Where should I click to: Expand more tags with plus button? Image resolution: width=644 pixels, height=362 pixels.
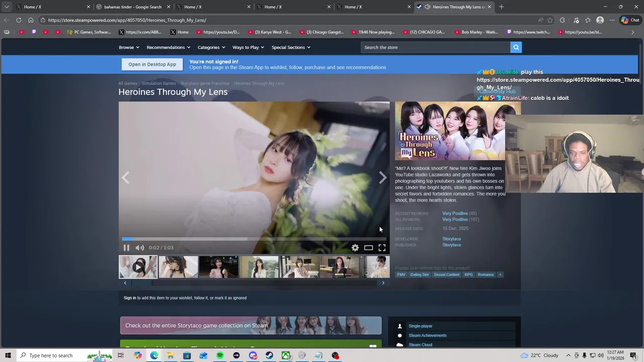(500, 275)
